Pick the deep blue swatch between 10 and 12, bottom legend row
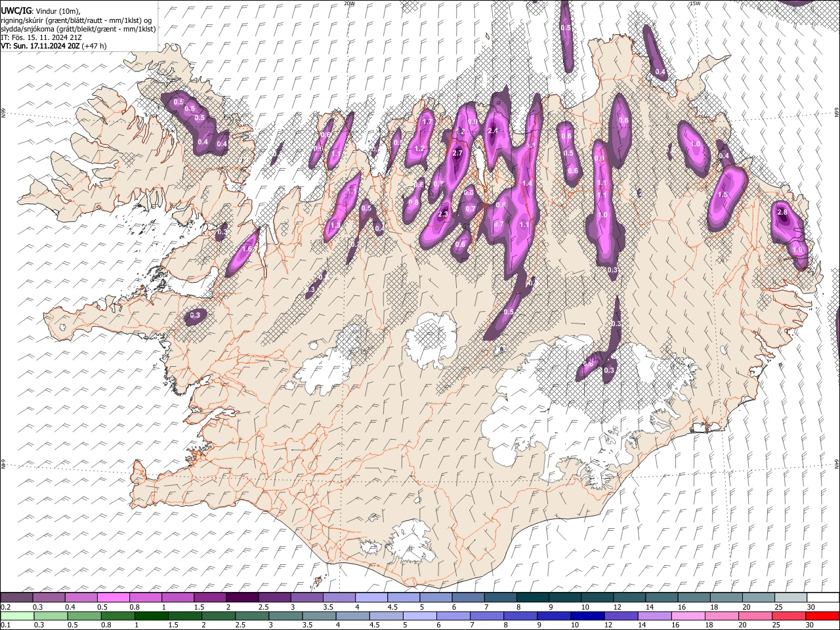840x630 pixels. point(587,616)
